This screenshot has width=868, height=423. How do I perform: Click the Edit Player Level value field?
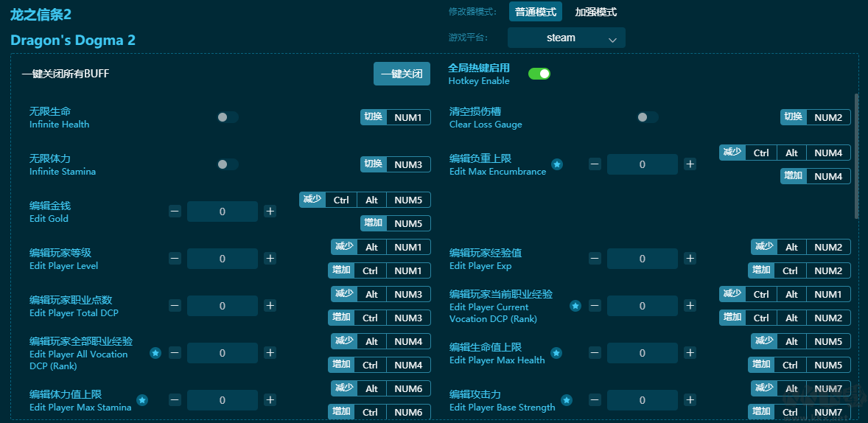[x=223, y=259]
